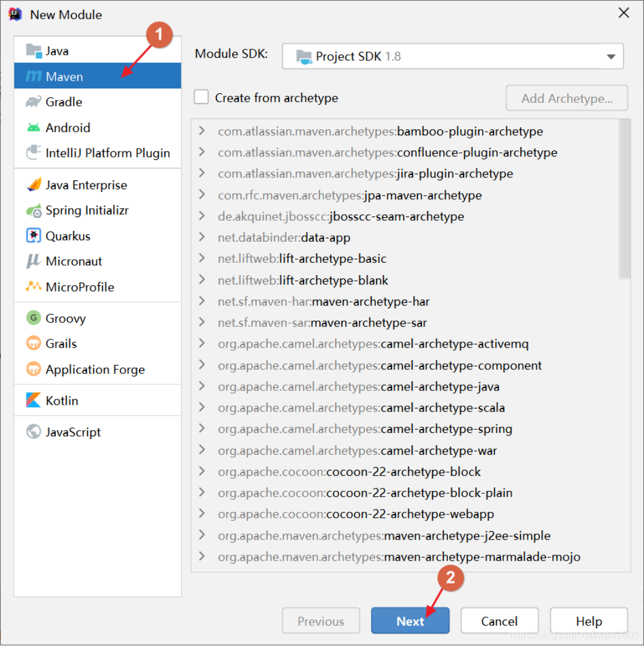Select camel-archetype-war entry
The width and height of the screenshot is (644, 646).
357,451
